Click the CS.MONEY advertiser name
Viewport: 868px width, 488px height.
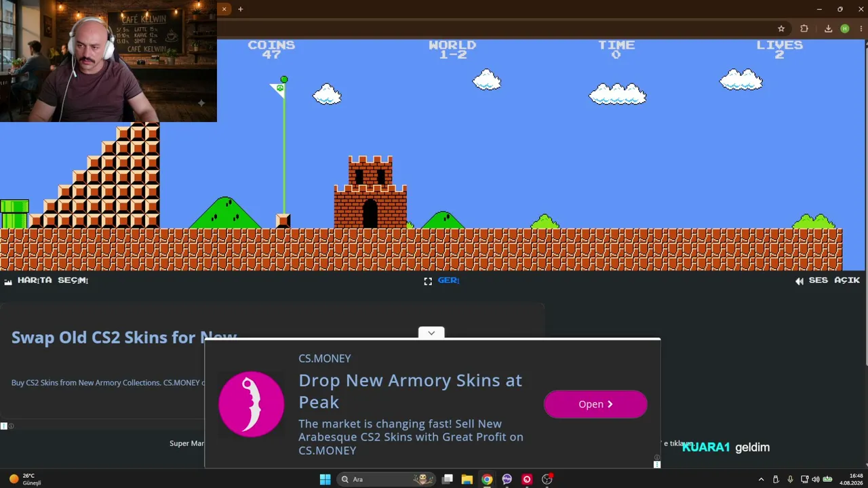(325, 358)
